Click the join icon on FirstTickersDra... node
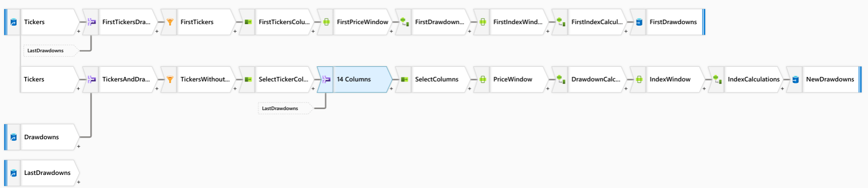Screen dimensions: 868x188 91,22
